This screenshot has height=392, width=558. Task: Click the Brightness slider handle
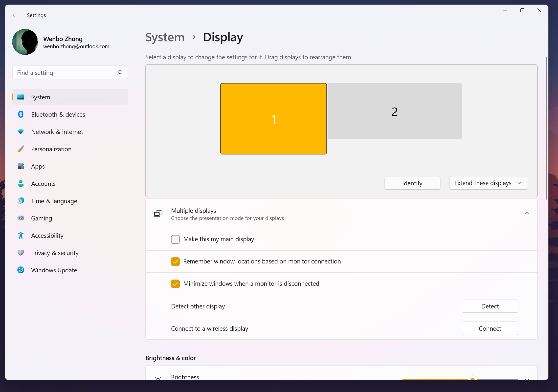[472, 379]
